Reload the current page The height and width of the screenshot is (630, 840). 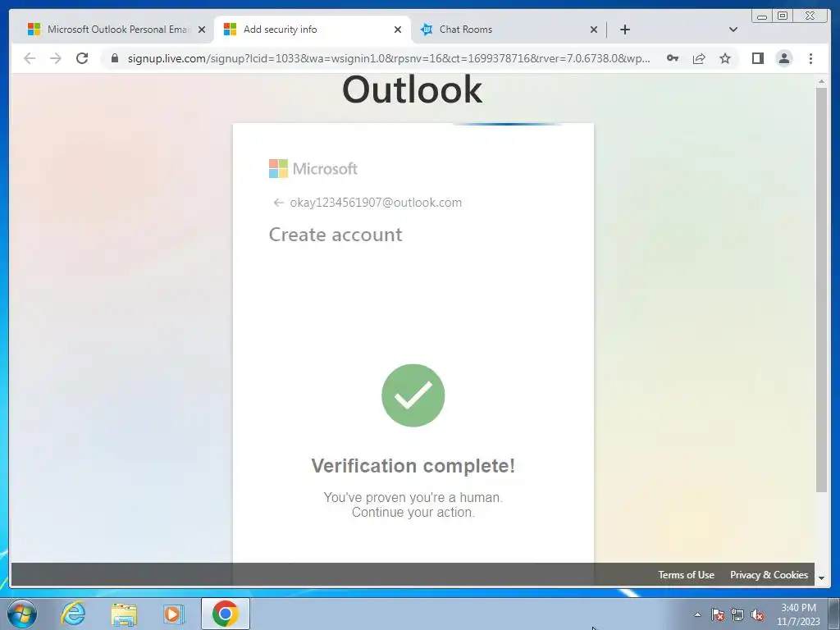(x=82, y=58)
